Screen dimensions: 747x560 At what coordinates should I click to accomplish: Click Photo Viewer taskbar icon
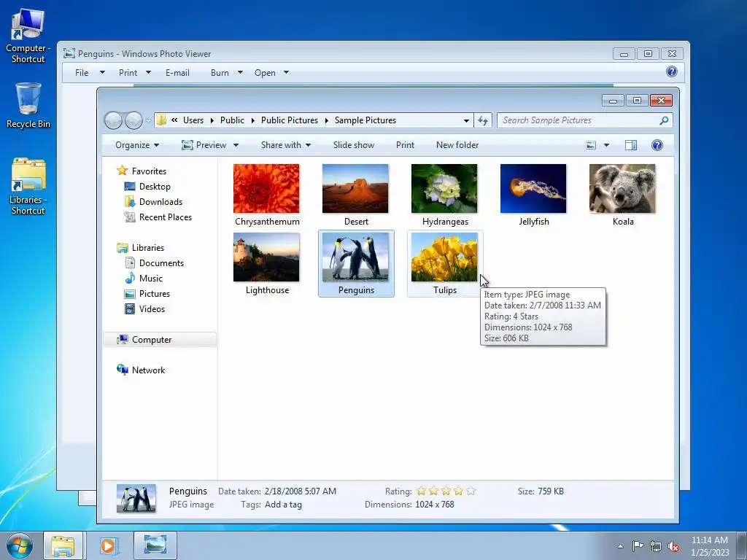(155, 545)
